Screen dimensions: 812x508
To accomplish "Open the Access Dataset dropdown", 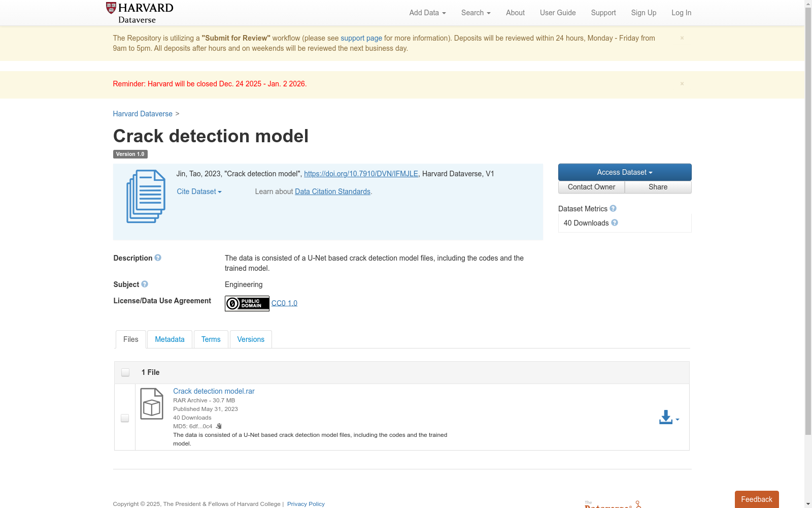I will click(624, 172).
